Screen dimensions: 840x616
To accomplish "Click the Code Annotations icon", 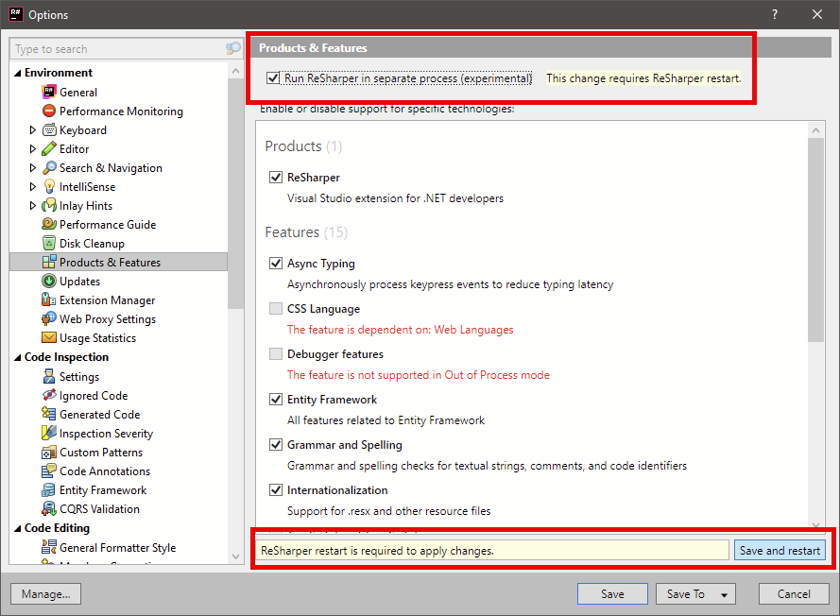I will [x=49, y=471].
